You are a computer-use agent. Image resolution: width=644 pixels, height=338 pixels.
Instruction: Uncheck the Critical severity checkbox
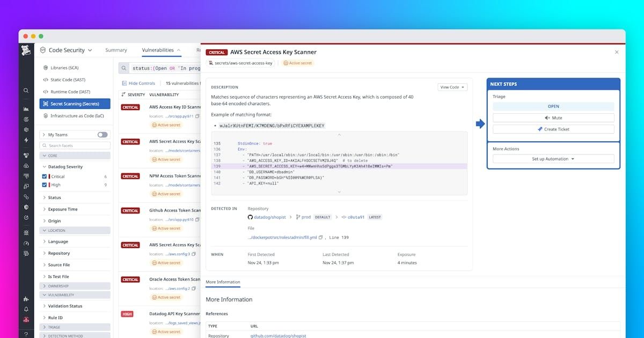(x=45, y=177)
